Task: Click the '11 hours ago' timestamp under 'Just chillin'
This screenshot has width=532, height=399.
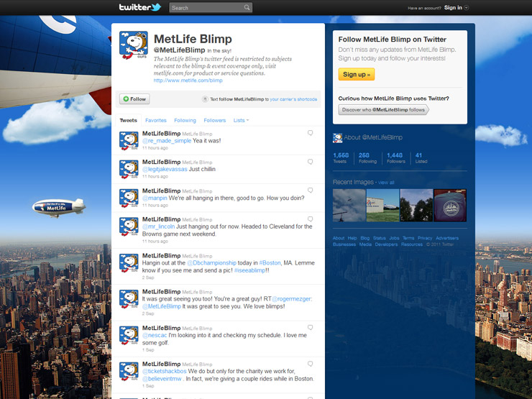Action: point(155,176)
